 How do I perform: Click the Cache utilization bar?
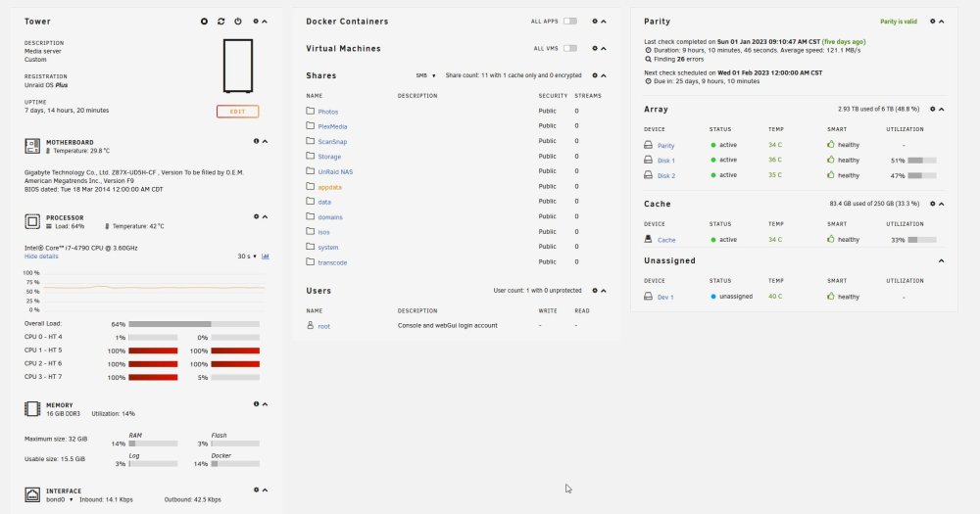click(x=922, y=240)
